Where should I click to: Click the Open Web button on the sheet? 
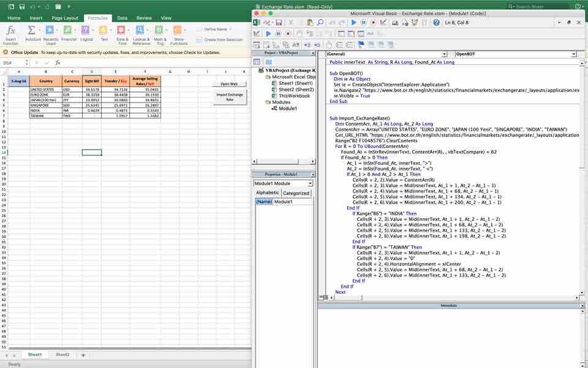tap(229, 84)
